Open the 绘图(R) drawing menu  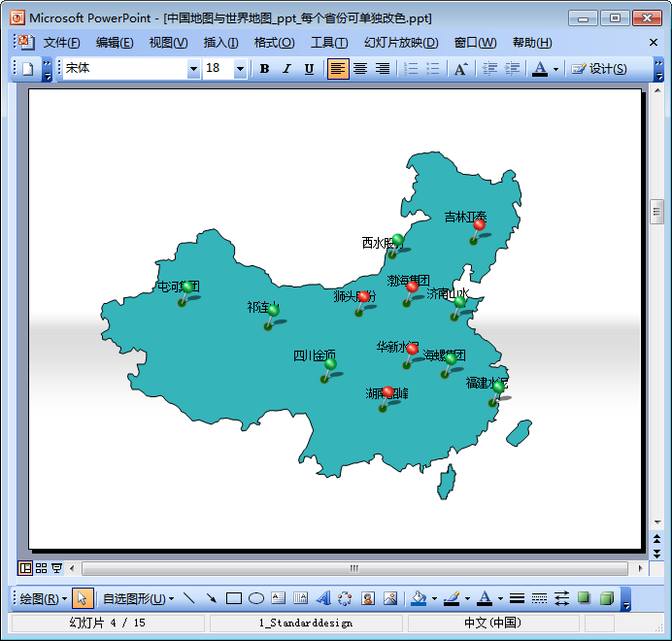pyautogui.click(x=44, y=598)
